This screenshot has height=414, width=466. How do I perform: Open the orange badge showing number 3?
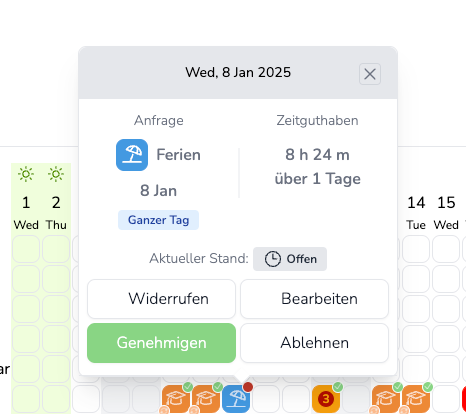click(326, 399)
